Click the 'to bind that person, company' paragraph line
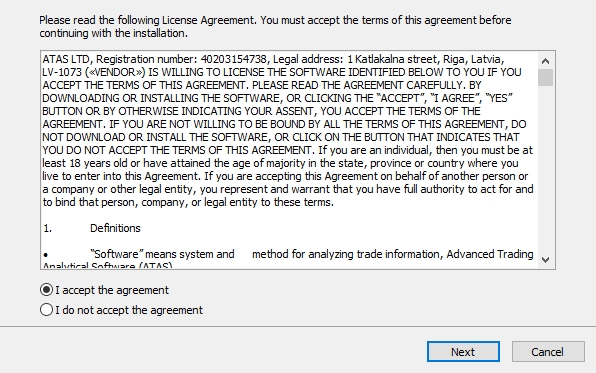The width and height of the screenshot is (596, 373). click(x=188, y=202)
